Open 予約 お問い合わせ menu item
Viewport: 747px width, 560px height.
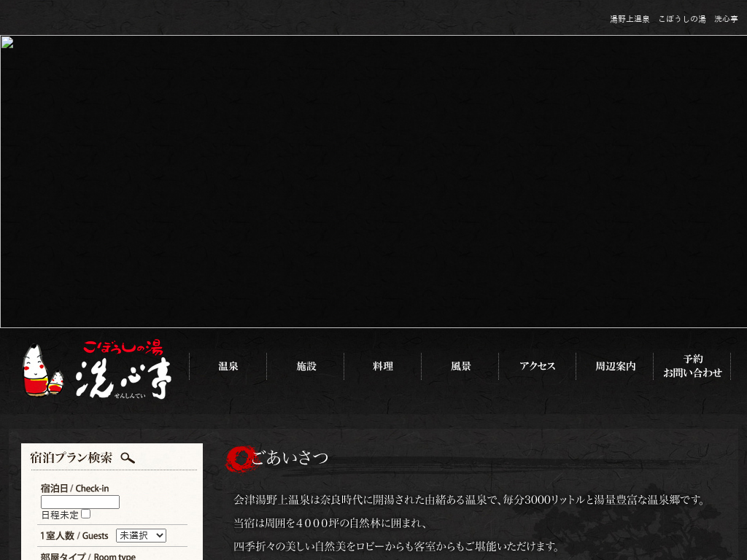(692, 366)
